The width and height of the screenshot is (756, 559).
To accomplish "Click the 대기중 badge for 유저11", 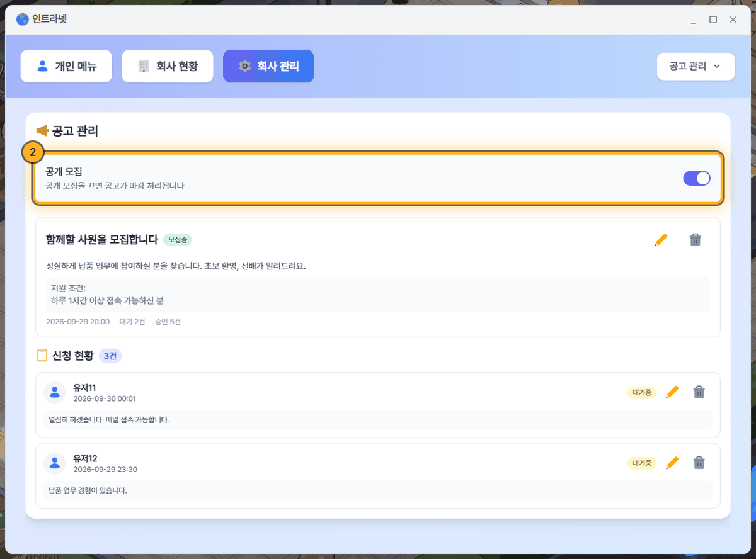I will (x=642, y=392).
